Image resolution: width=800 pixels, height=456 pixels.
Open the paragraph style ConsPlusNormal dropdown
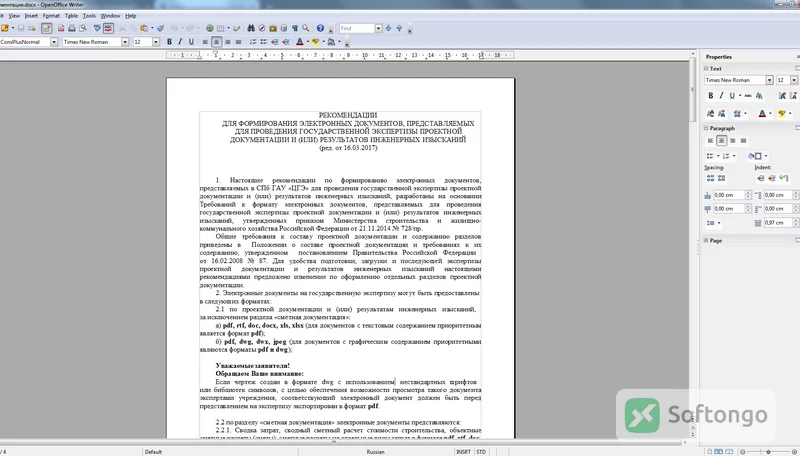click(x=54, y=42)
